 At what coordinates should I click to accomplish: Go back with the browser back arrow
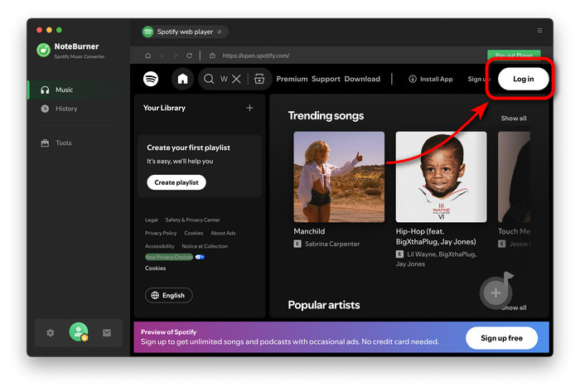pyautogui.click(x=162, y=56)
